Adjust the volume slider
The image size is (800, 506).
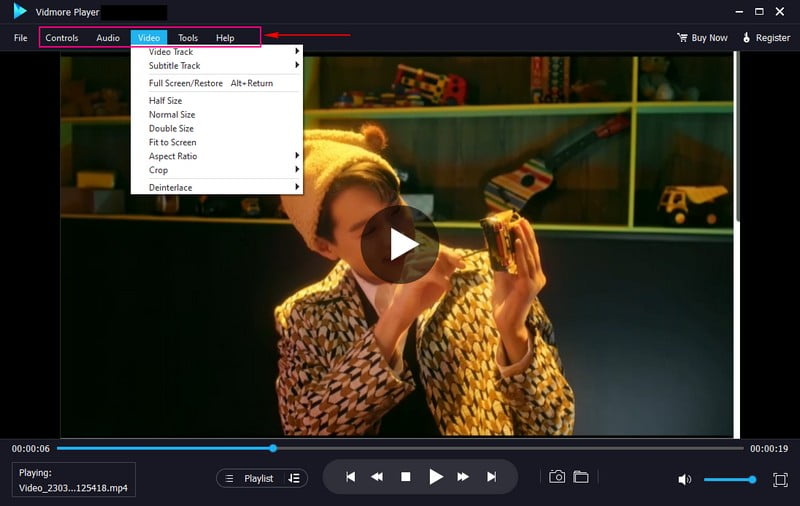click(728, 480)
